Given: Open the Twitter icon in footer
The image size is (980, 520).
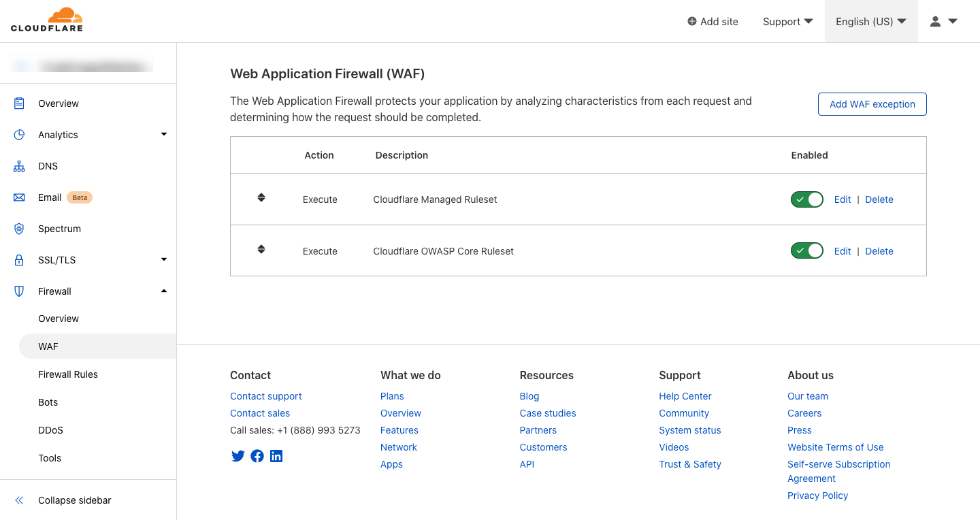Looking at the screenshot, I should point(238,456).
